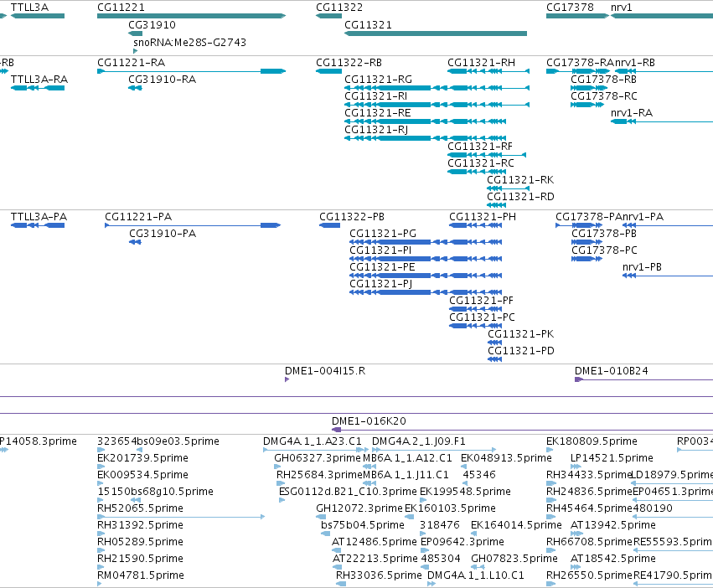Click transcript CG11321-RD label
Image resolution: width=713 pixels, height=588 pixels.
click(520, 197)
